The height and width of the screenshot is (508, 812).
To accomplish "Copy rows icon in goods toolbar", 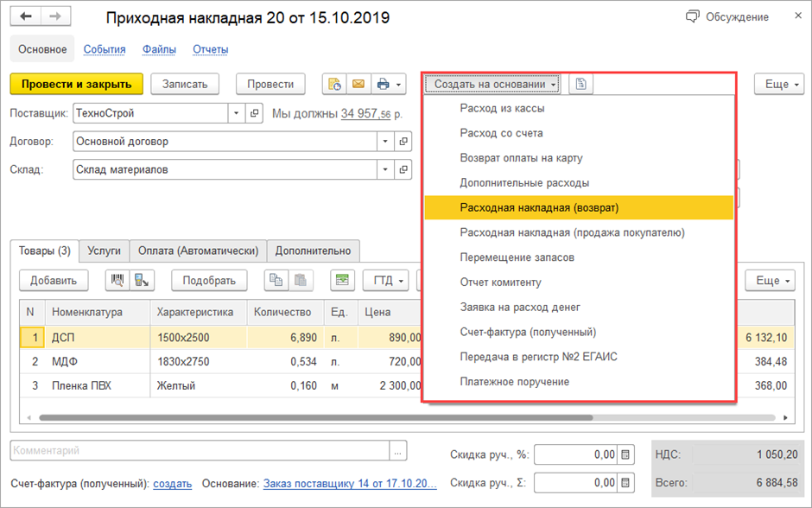I will [x=276, y=280].
